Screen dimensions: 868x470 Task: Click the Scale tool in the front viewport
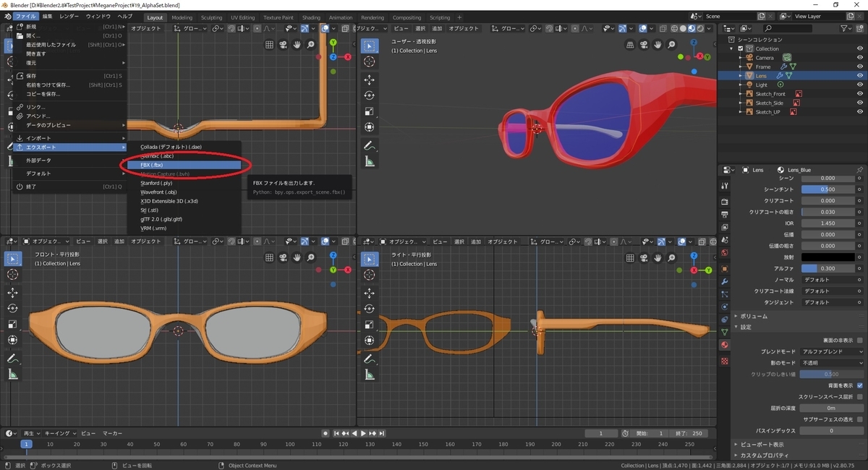[x=12, y=324]
